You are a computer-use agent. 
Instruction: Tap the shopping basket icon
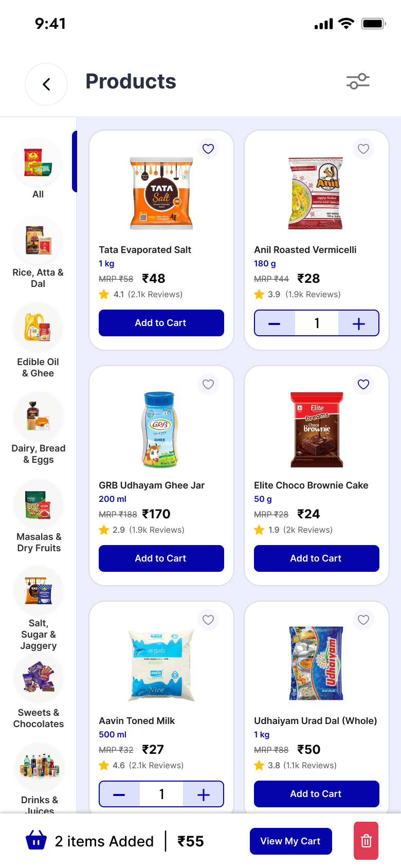pos(36,841)
